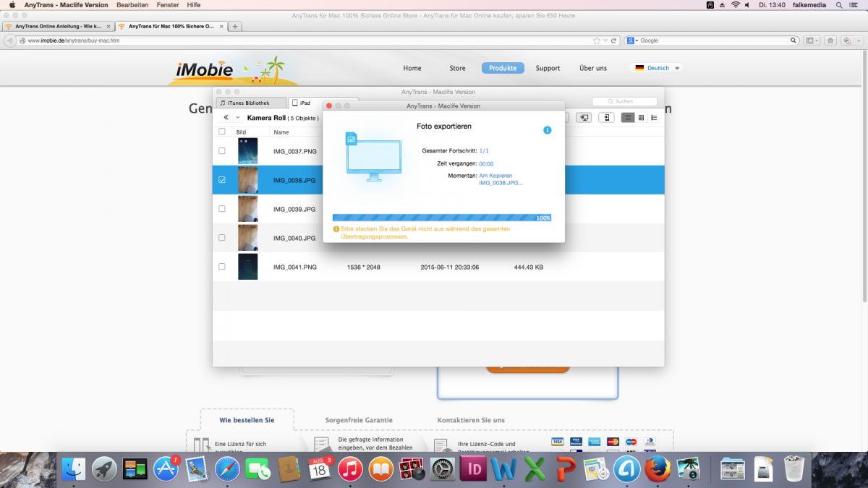Image resolution: width=868 pixels, height=488 pixels.
Task: Click Home in iMobie navigation
Action: coord(412,68)
